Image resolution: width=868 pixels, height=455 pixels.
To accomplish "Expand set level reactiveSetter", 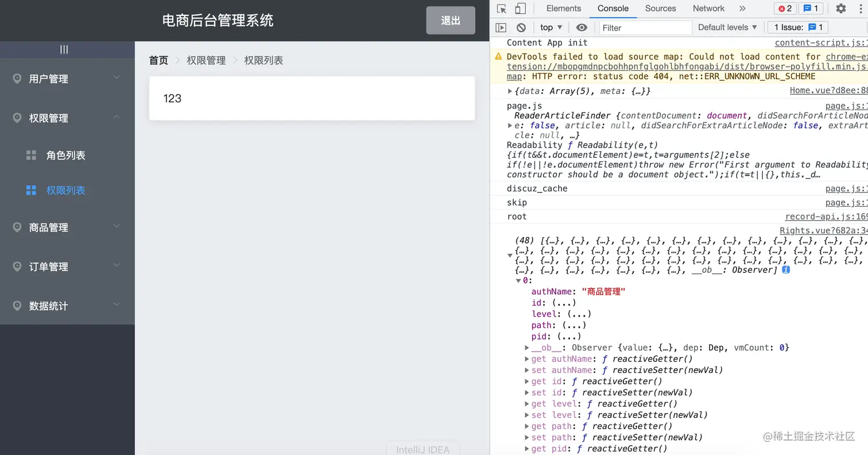I will click(527, 415).
